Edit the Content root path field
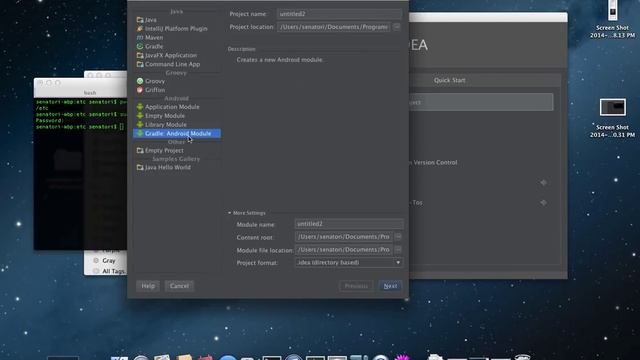The image size is (640, 360). tap(343, 237)
